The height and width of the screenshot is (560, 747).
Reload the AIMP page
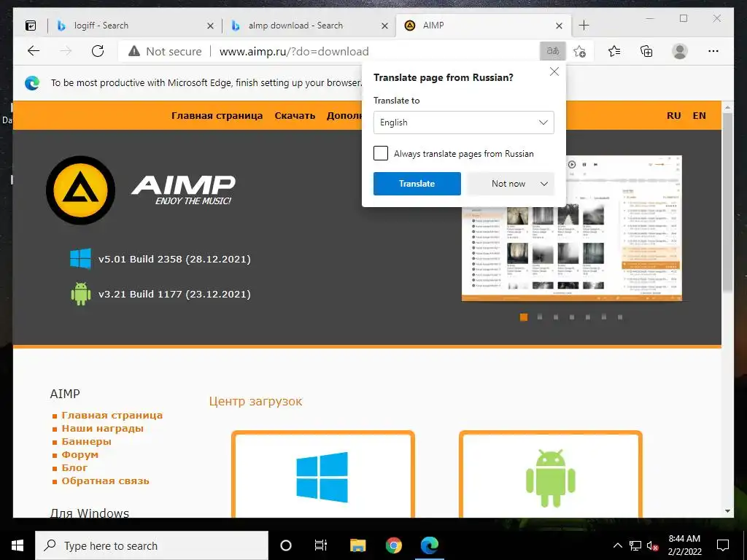click(98, 51)
